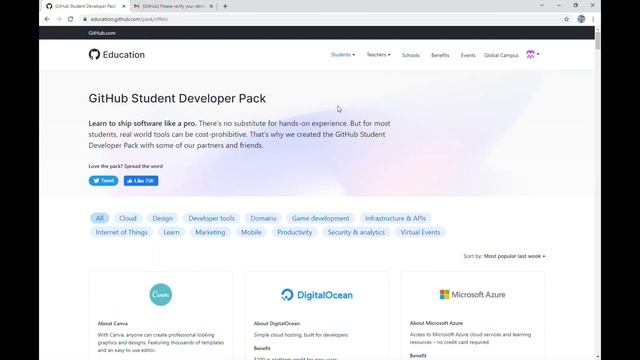
Task: Open the user avatar menu in navigation
Action: click(x=533, y=54)
